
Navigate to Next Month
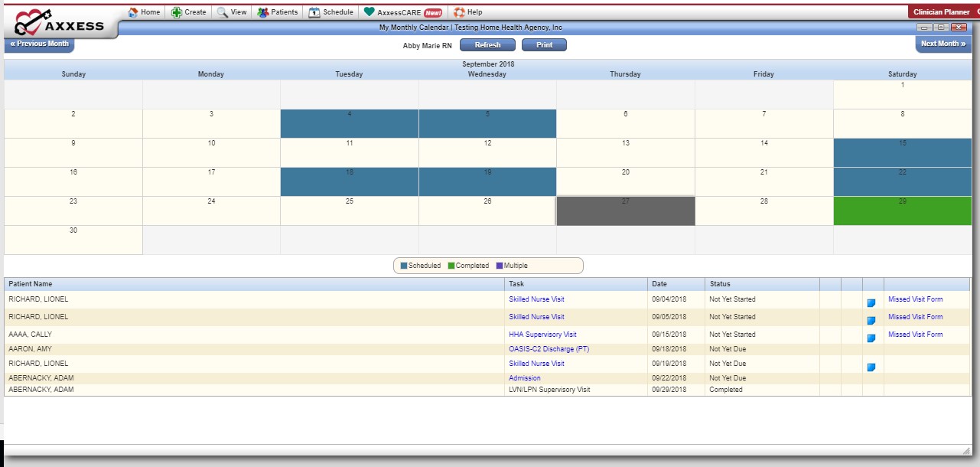coord(943,44)
